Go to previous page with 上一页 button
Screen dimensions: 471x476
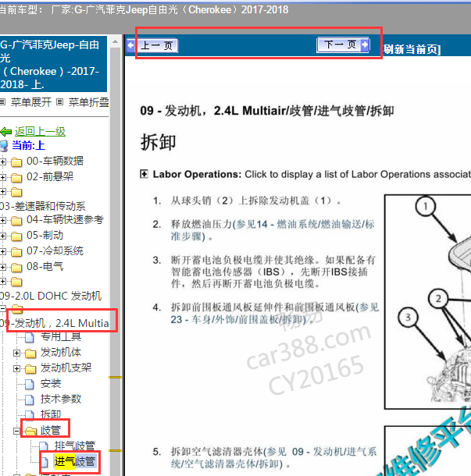pos(152,46)
